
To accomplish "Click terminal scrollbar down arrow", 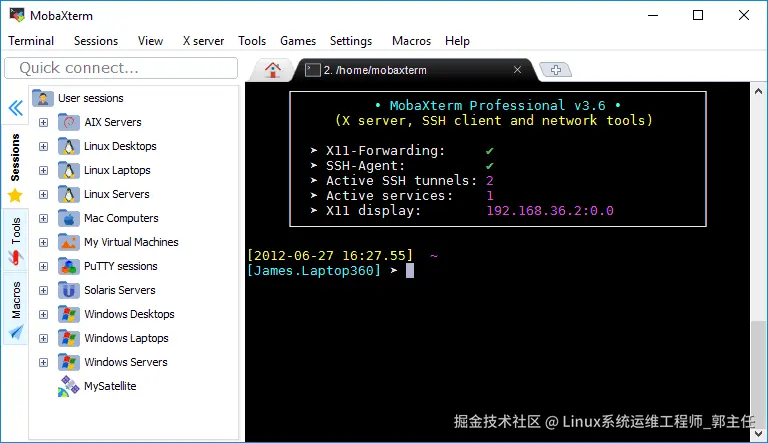I will pos(758,434).
